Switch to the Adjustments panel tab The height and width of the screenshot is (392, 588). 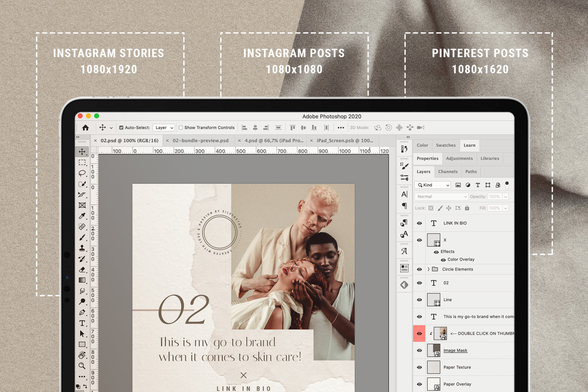[459, 158]
